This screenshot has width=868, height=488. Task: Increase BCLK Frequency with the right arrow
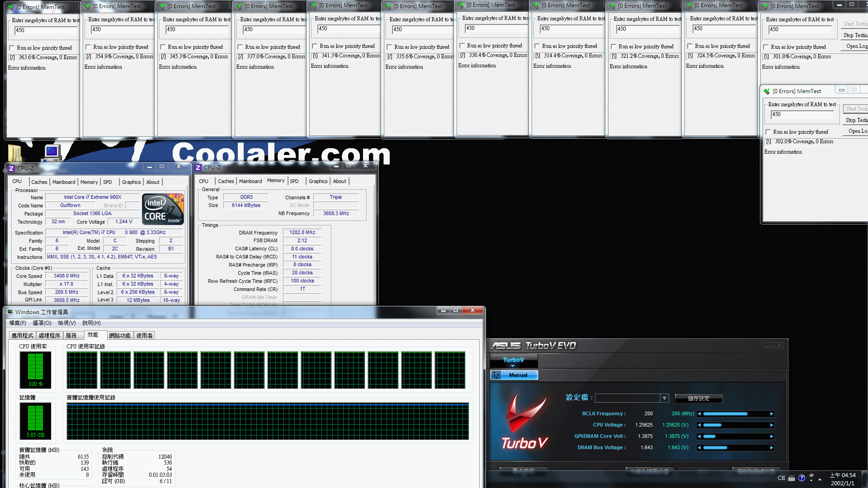(772, 414)
